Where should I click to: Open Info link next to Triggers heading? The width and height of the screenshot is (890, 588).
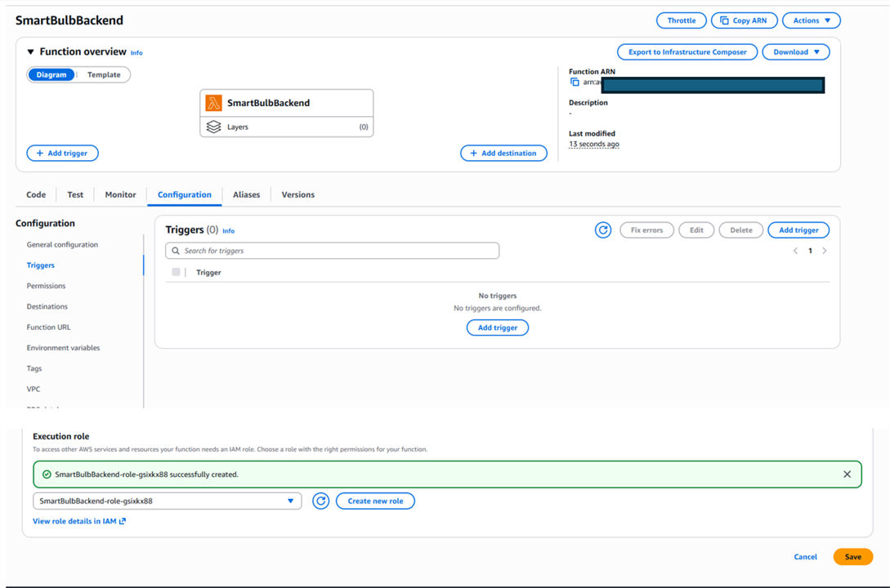click(x=228, y=231)
